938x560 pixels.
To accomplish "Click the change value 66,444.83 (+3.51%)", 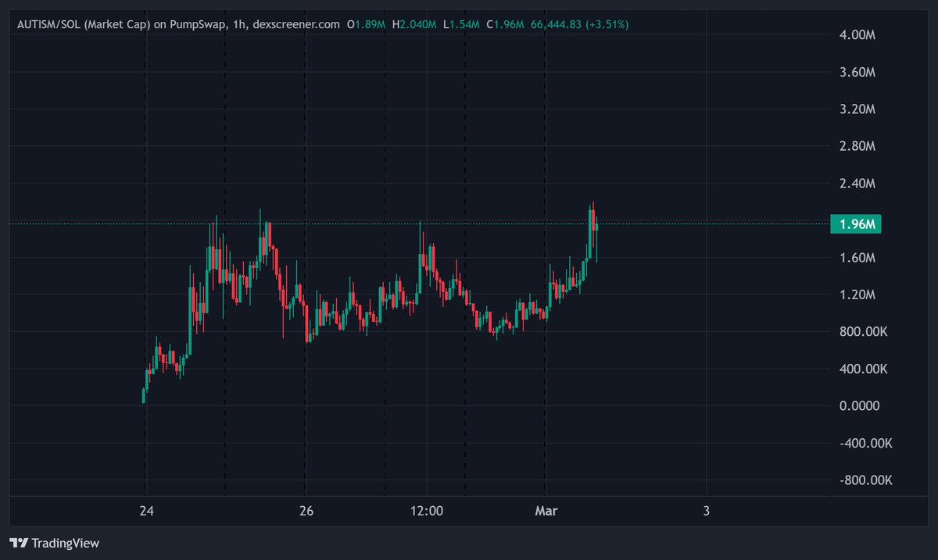I will (579, 25).
